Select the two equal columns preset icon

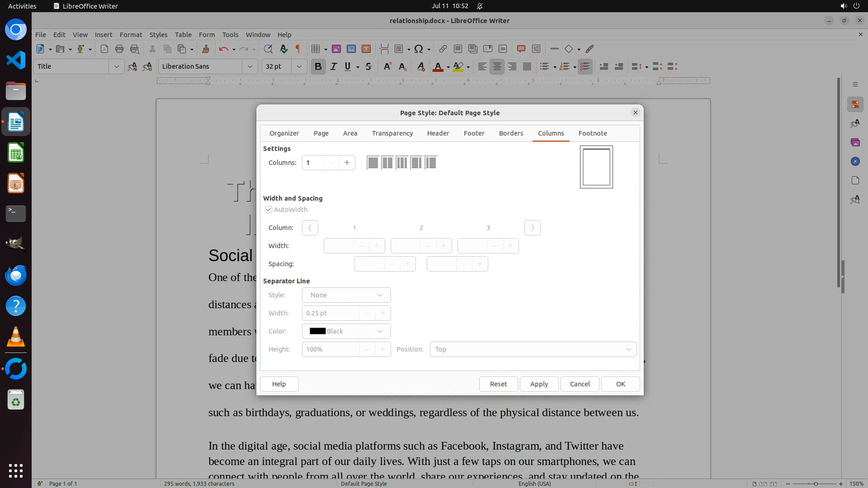pos(387,163)
